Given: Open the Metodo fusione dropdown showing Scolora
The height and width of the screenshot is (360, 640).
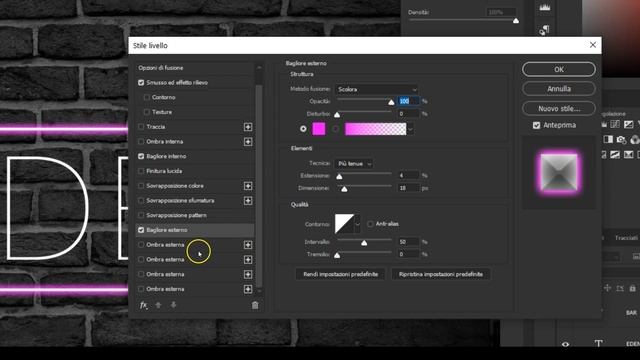Looking at the screenshot, I should [x=376, y=89].
